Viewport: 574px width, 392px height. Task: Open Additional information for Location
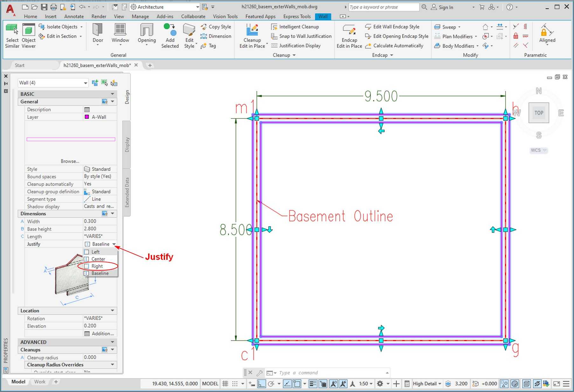point(99,334)
